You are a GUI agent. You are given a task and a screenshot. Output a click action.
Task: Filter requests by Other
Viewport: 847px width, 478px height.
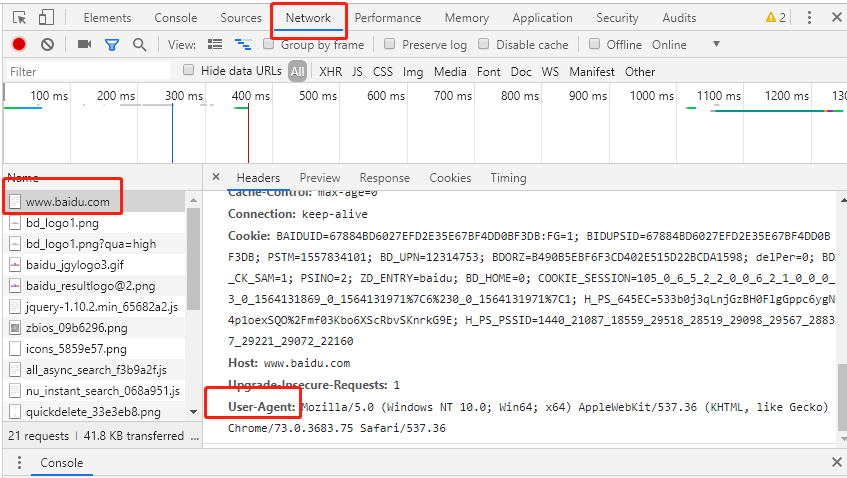click(x=640, y=71)
